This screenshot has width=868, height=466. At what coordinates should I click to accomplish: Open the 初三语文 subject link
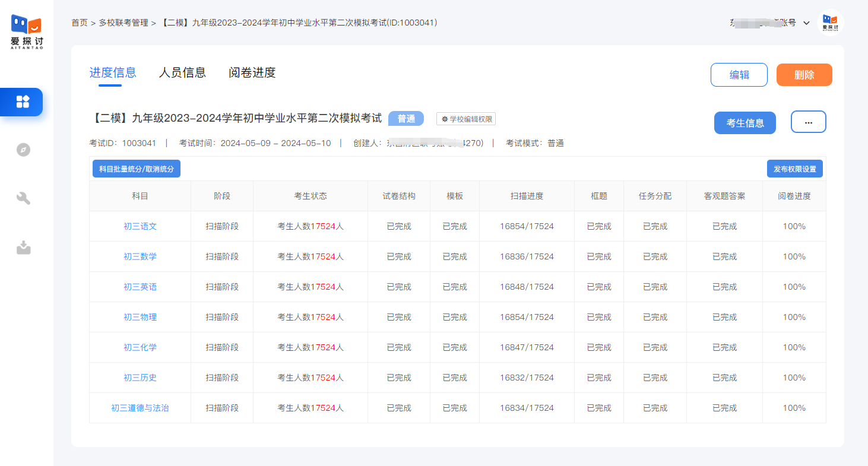pos(140,226)
